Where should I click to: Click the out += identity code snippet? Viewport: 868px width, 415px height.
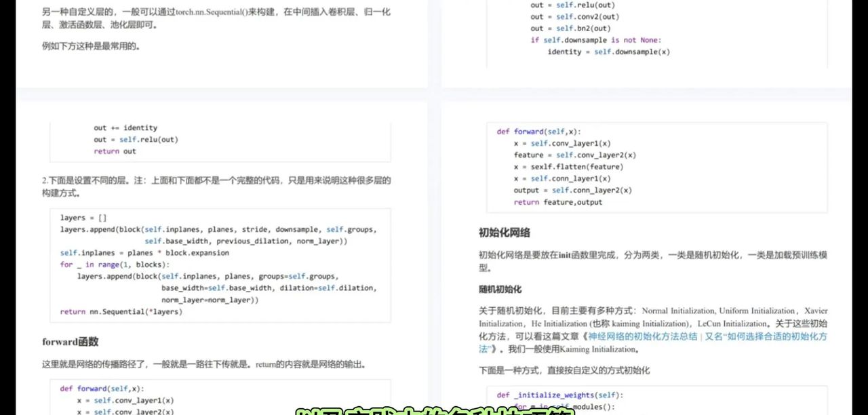tap(125, 127)
